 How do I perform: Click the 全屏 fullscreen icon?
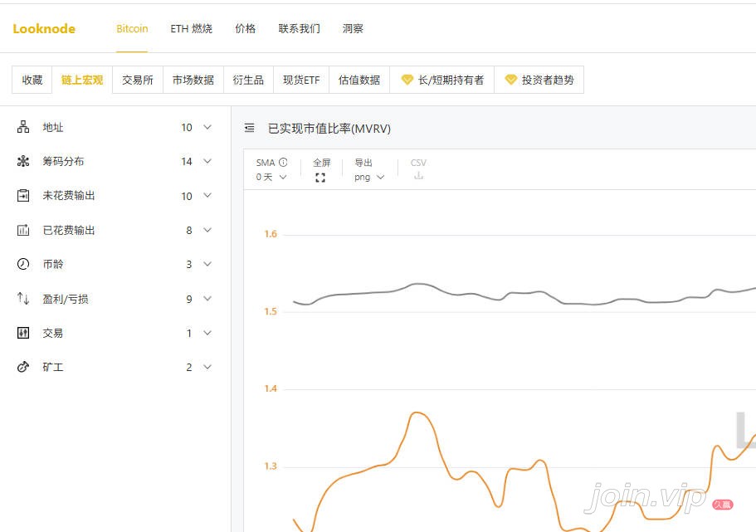click(320, 178)
